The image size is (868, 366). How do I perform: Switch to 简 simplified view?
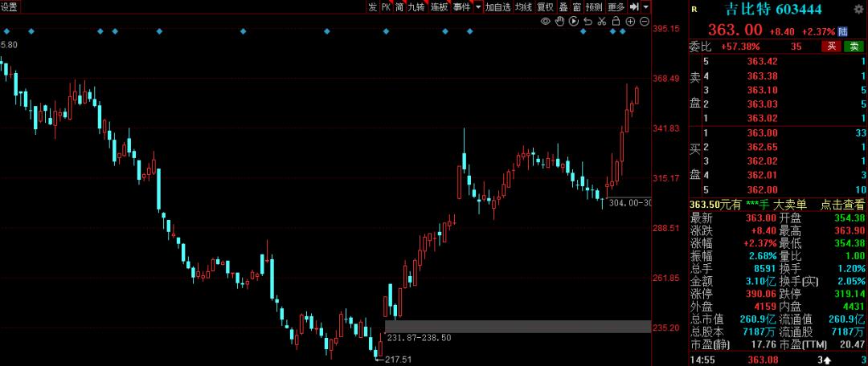399,7
